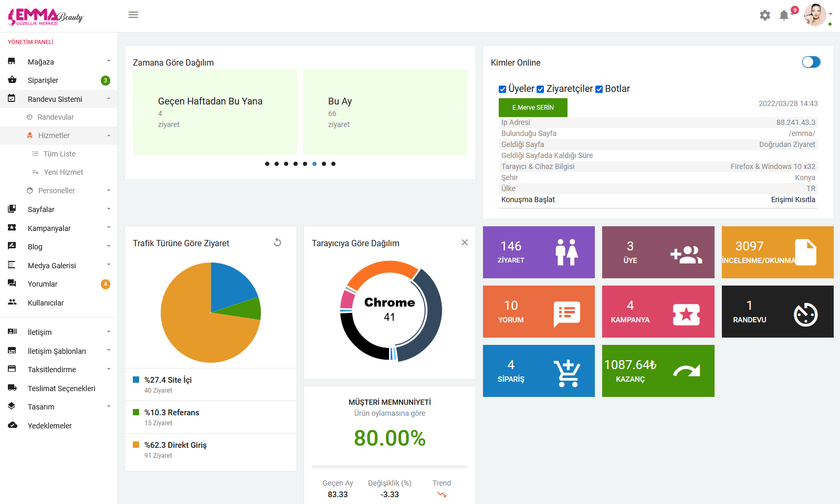Close the Tarayıcıya Göre Dağılım card
840x504 pixels.
tap(465, 242)
